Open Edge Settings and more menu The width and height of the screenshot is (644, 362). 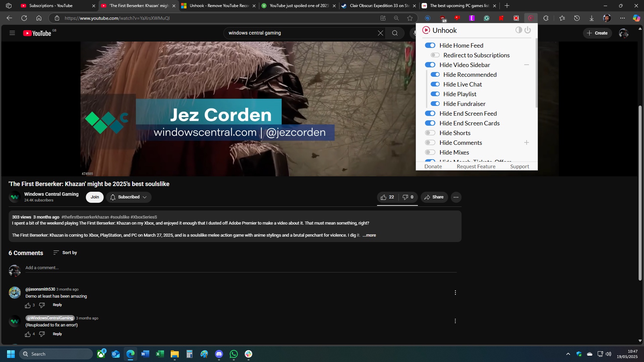[x=623, y=18]
